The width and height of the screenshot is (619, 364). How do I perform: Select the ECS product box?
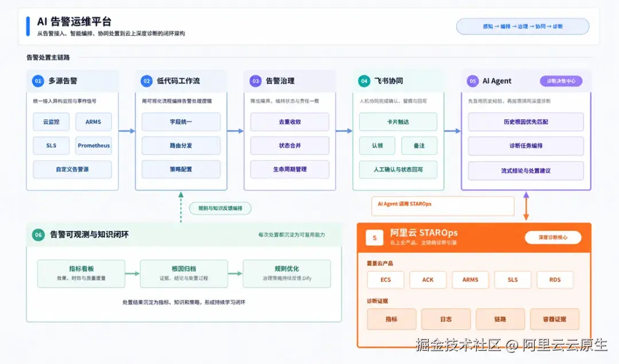pyautogui.click(x=386, y=280)
